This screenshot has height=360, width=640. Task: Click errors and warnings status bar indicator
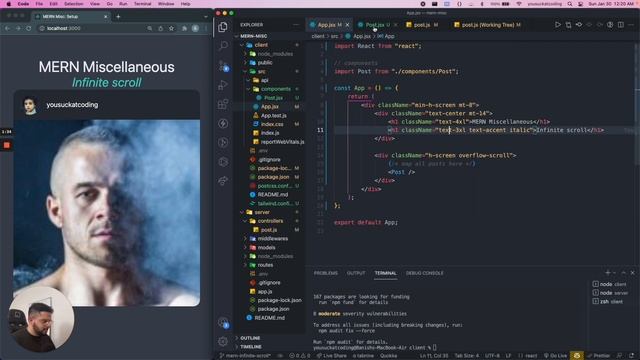[300, 356]
